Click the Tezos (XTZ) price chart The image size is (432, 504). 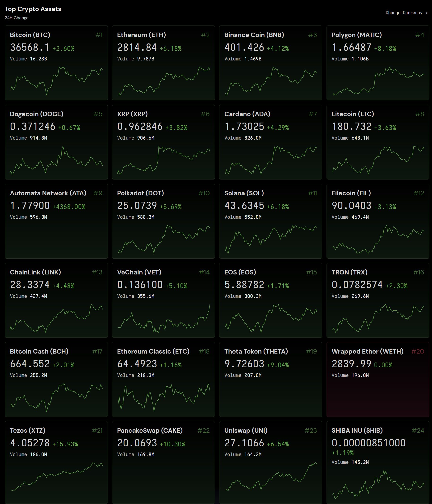tap(56, 476)
